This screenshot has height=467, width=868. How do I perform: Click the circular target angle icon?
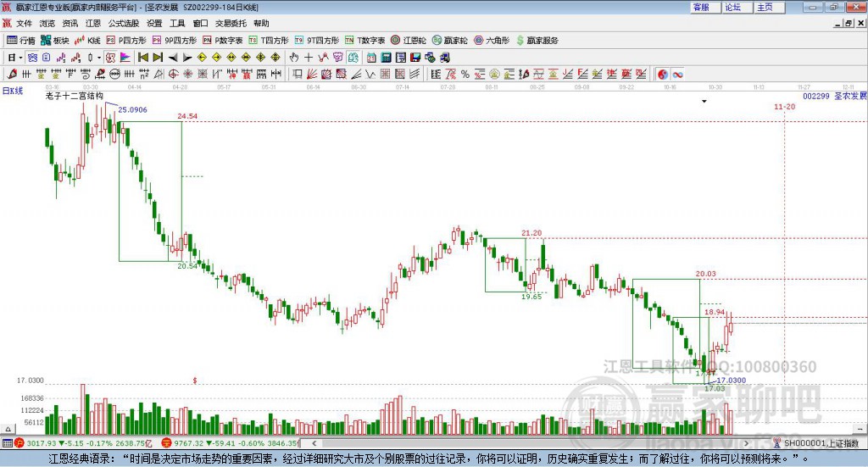coord(173,74)
